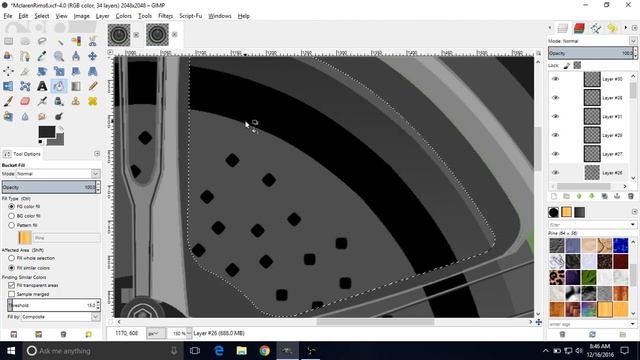Hide Layer #26 with eye icon
Viewport: 640px width, 360px height.
pyautogui.click(x=556, y=173)
